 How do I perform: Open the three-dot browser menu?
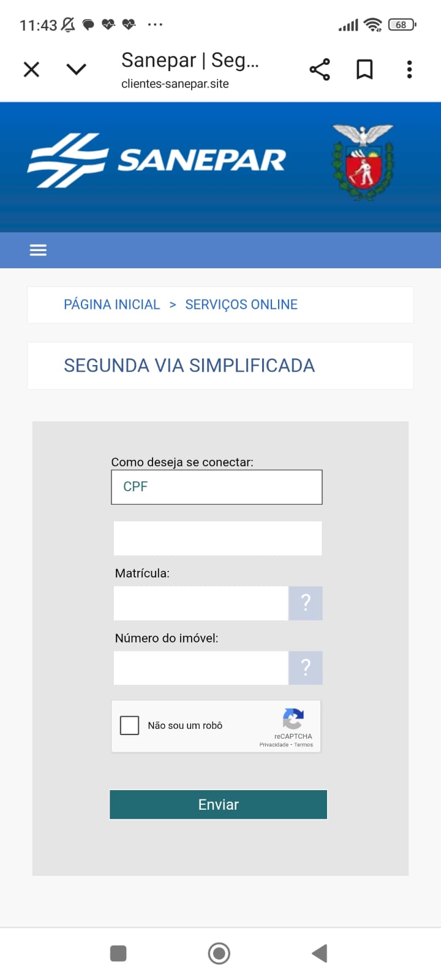pyautogui.click(x=409, y=69)
